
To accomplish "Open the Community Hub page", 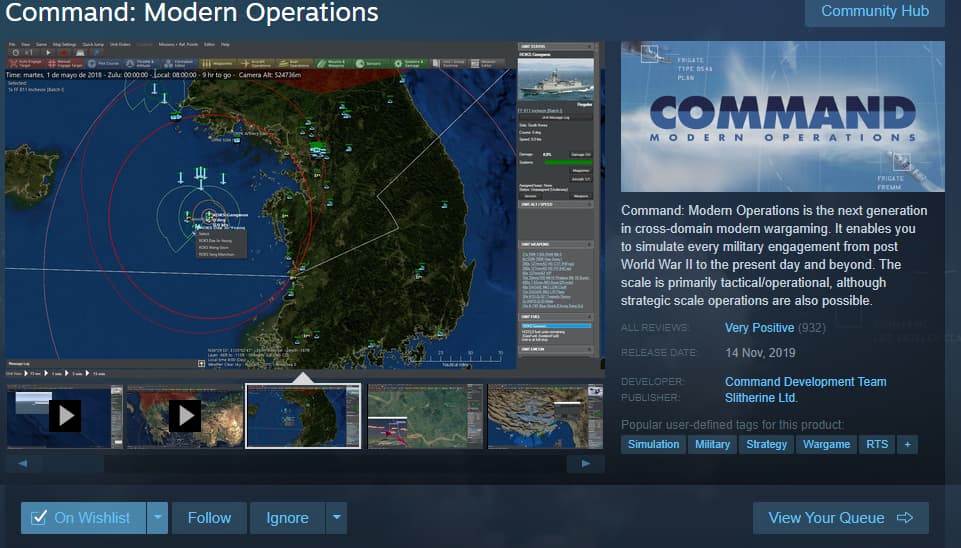I will [x=875, y=12].
